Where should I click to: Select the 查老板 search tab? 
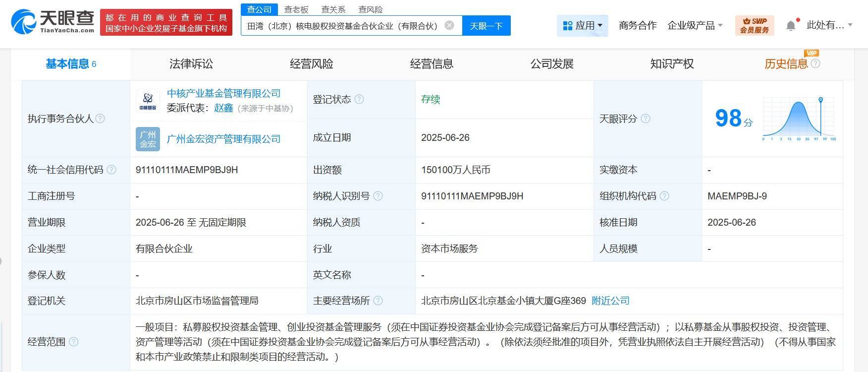coord(296,9)
